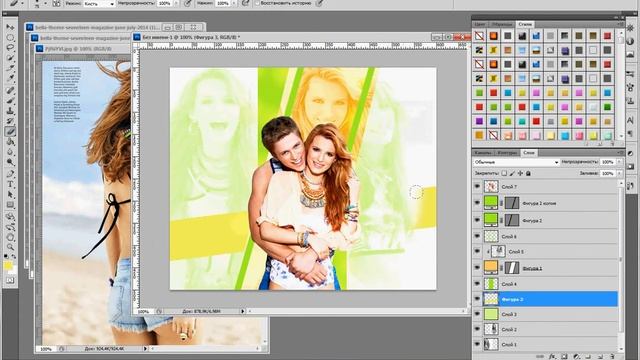The image size is (640, 360).
Task: Select the Rectangle shape tool
Action: pos(10,205)
